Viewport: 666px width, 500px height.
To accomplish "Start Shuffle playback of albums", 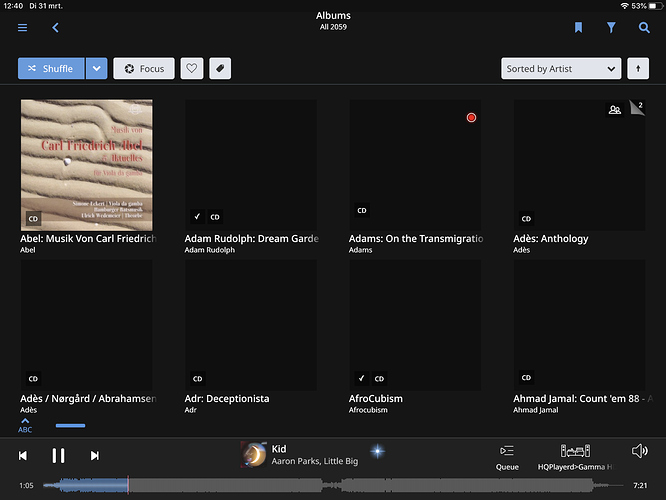I will pyautogui.click(x=51, y=68).
